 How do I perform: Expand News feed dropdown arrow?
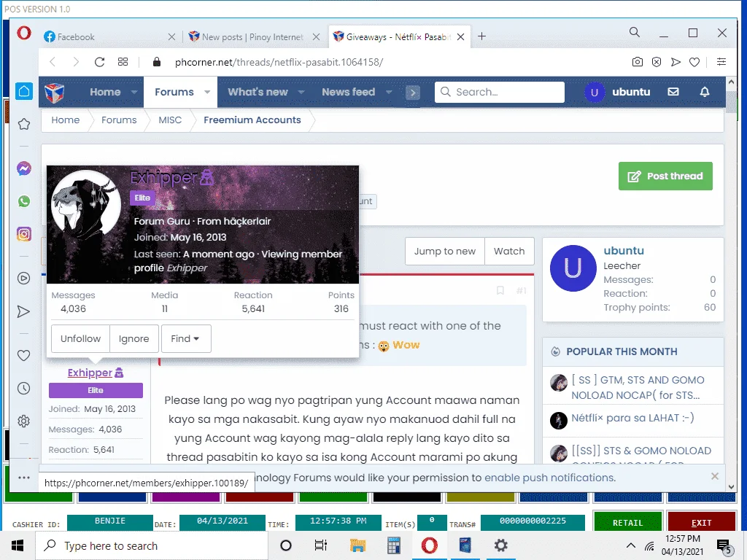pos(389,92)
